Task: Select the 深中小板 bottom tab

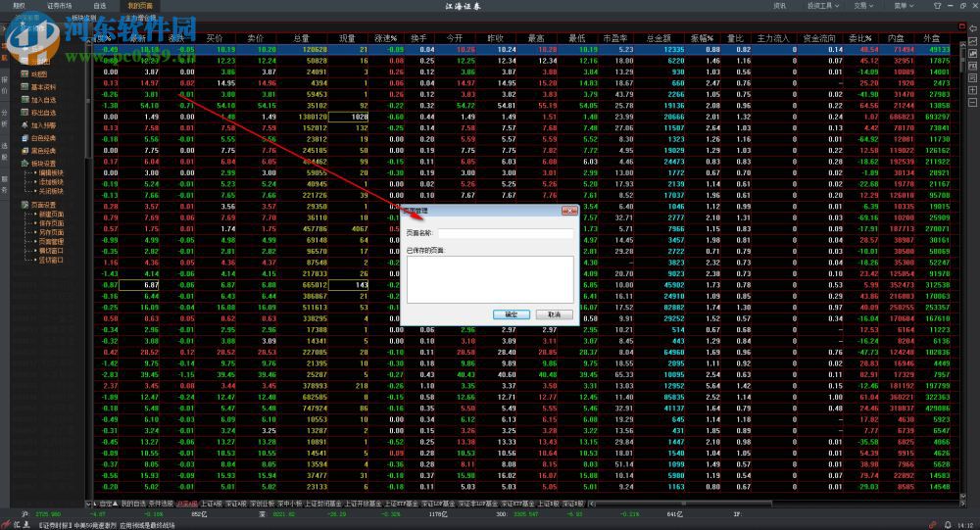Action: (x=289, y=504)
